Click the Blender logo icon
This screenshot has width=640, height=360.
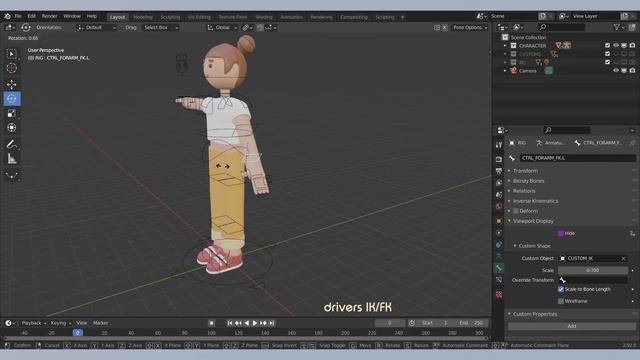(7, 16)
